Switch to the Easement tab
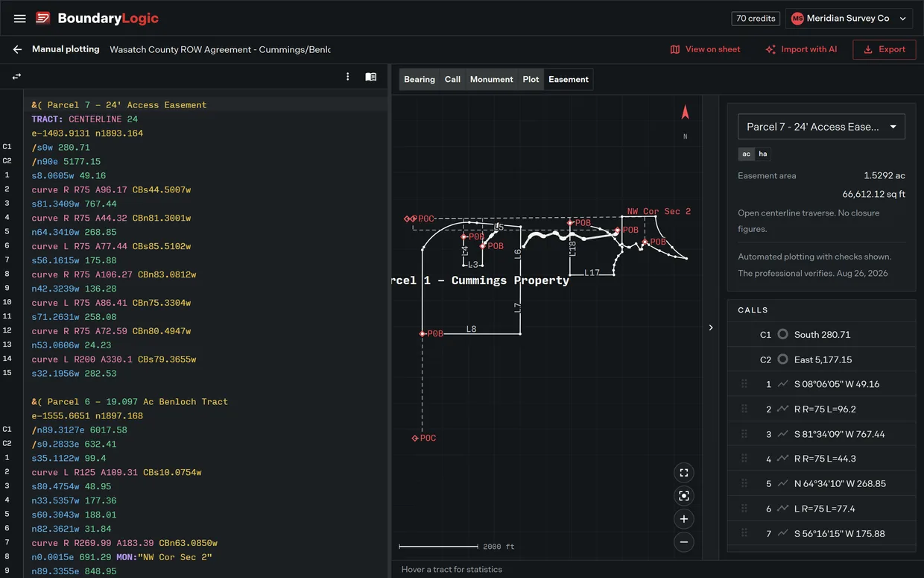924x578 pixels. pos(569,79)
